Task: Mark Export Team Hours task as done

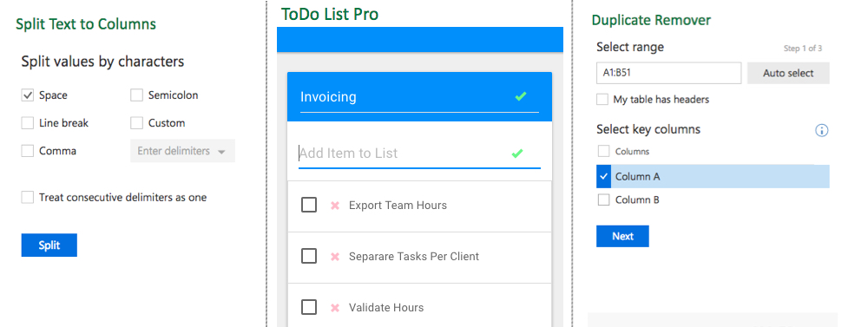Action: coord(309,206)
